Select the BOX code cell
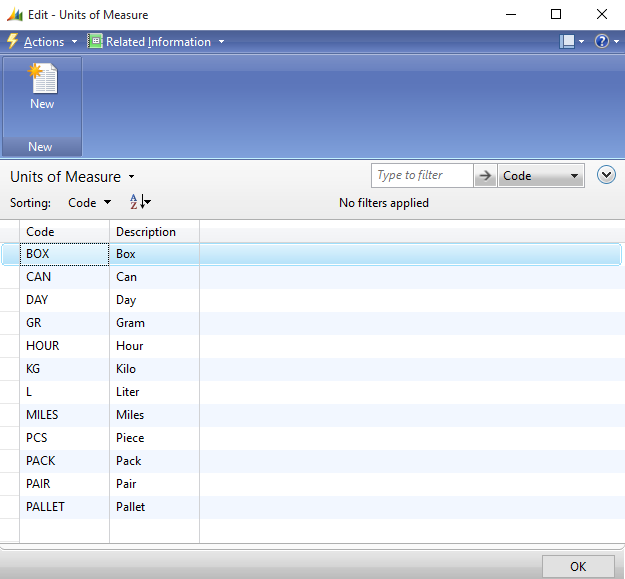Image resolution: width=625 pixels, height=579 pixels. pos(65,254)
